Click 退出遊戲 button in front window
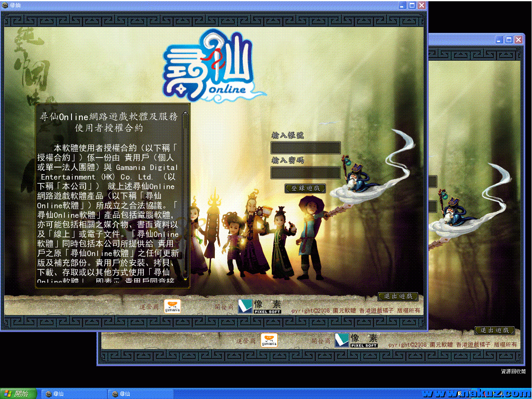 tap(398, 296)
